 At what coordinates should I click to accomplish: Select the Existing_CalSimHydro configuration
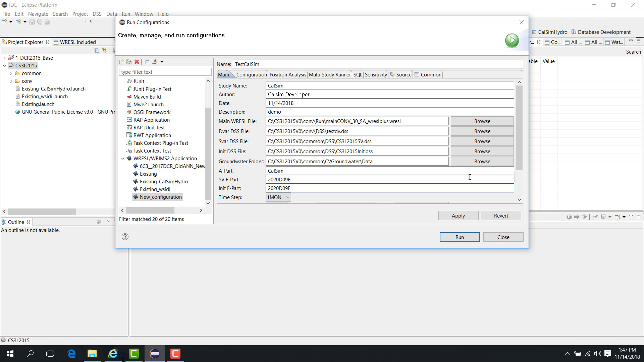point(164,182)
